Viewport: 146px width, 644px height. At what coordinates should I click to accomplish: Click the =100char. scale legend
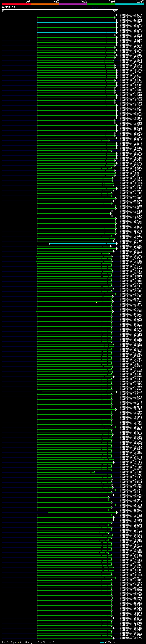point(109,642)
